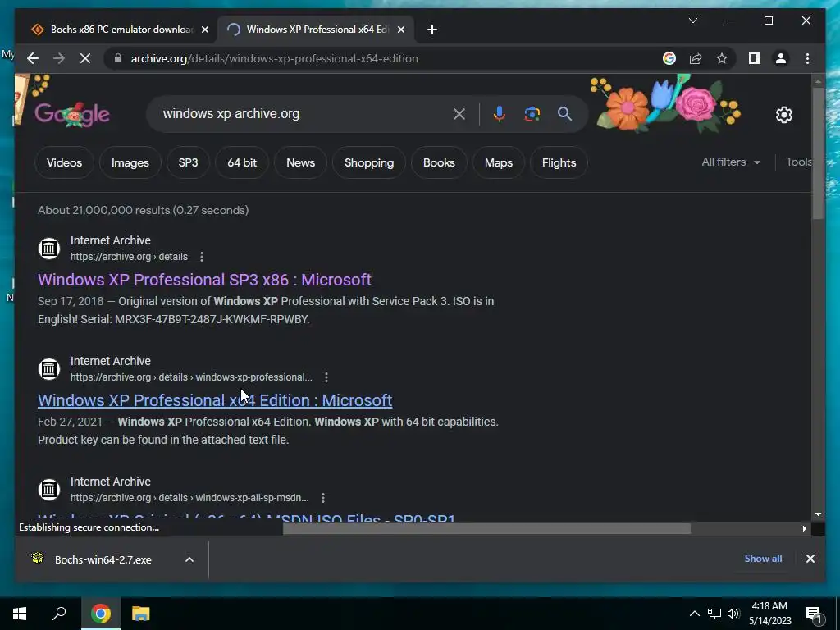Open Google quick settings gear
Screen dimensions: 840x630
pyautogui.click(x=783, y=114)
